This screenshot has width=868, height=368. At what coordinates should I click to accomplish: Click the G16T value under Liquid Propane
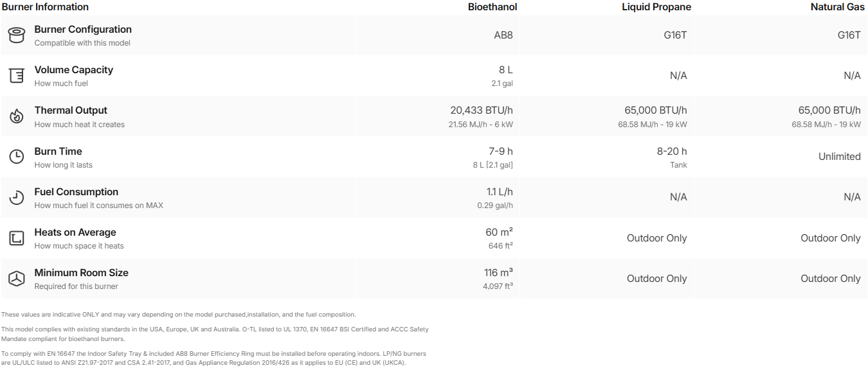[675, 35]
